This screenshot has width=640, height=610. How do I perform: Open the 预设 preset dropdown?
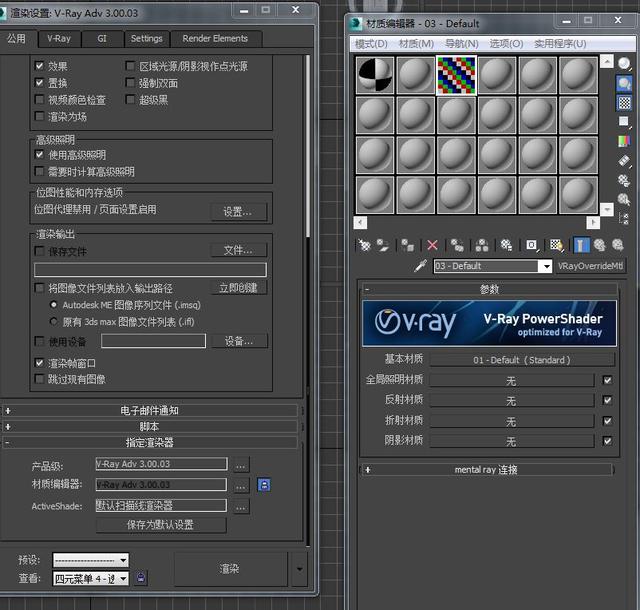[x=91, y=560]
